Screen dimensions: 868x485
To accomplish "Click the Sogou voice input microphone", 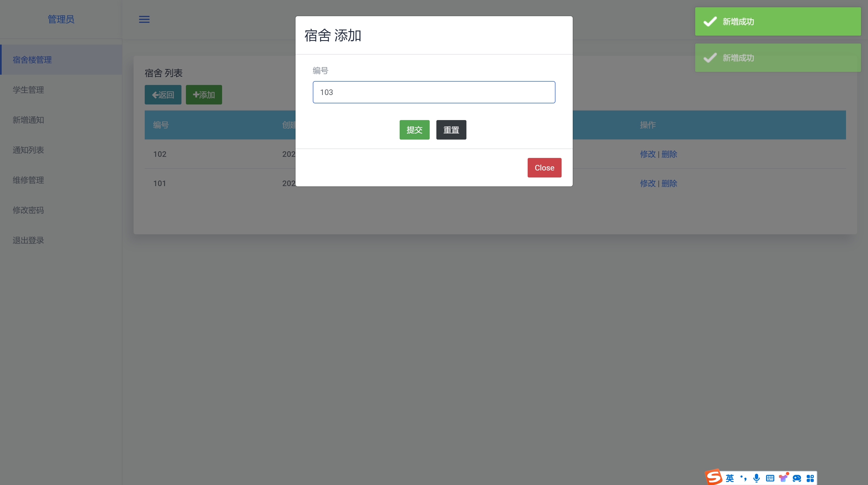I will 756,478.
